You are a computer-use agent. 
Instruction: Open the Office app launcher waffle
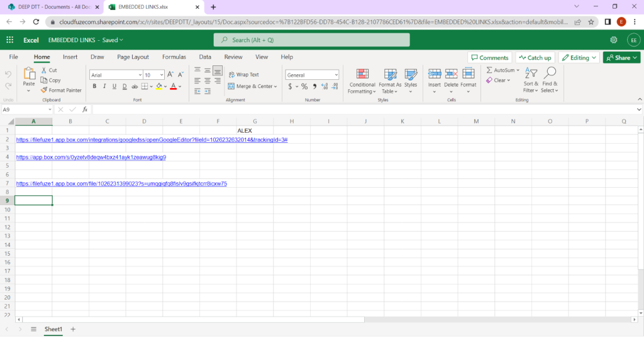point(10,40)
